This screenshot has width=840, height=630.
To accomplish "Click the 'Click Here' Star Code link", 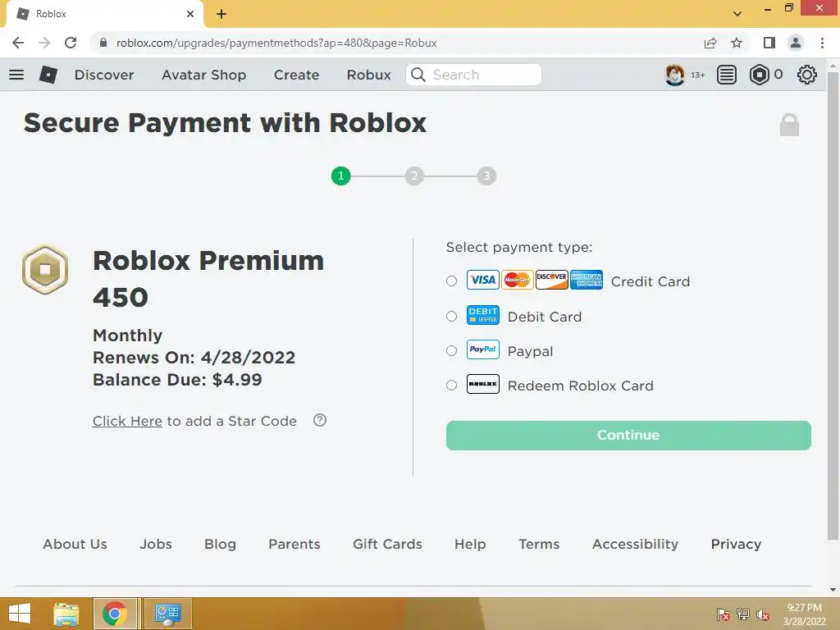I will point(127,421).
